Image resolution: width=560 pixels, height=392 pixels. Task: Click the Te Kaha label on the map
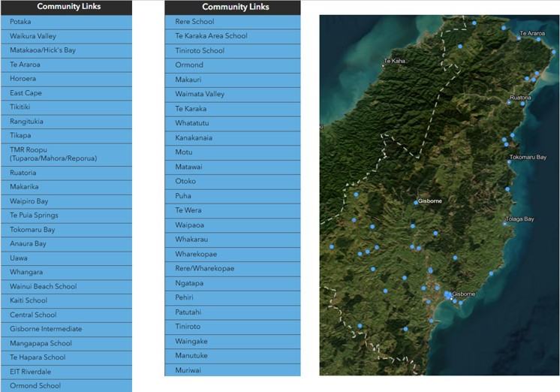pos(393,61)
